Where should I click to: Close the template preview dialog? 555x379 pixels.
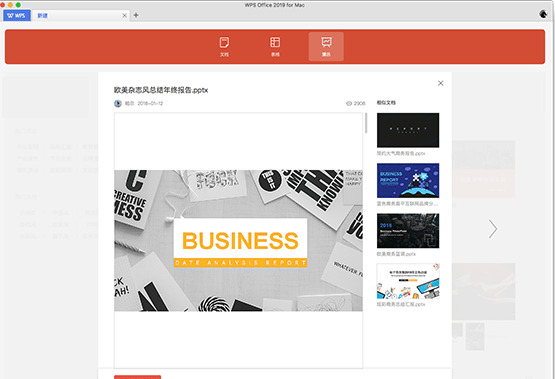440,83
